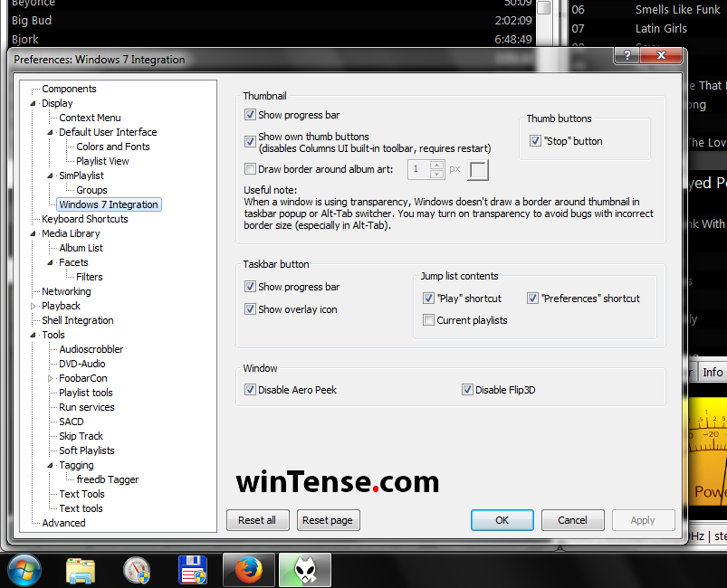Uncheck Disable Aero Peek
This screenshot has height=588, width=727.
pos(250,390)
